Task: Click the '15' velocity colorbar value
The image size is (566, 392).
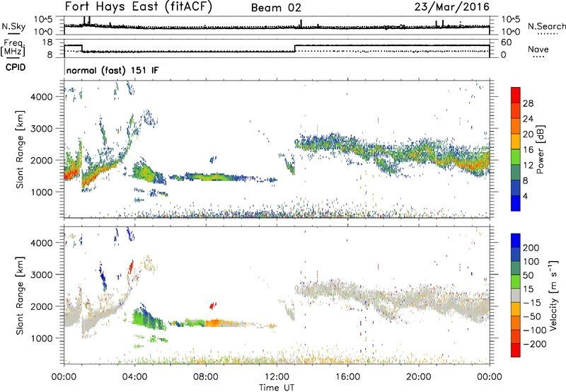Action: click(528, 289)
